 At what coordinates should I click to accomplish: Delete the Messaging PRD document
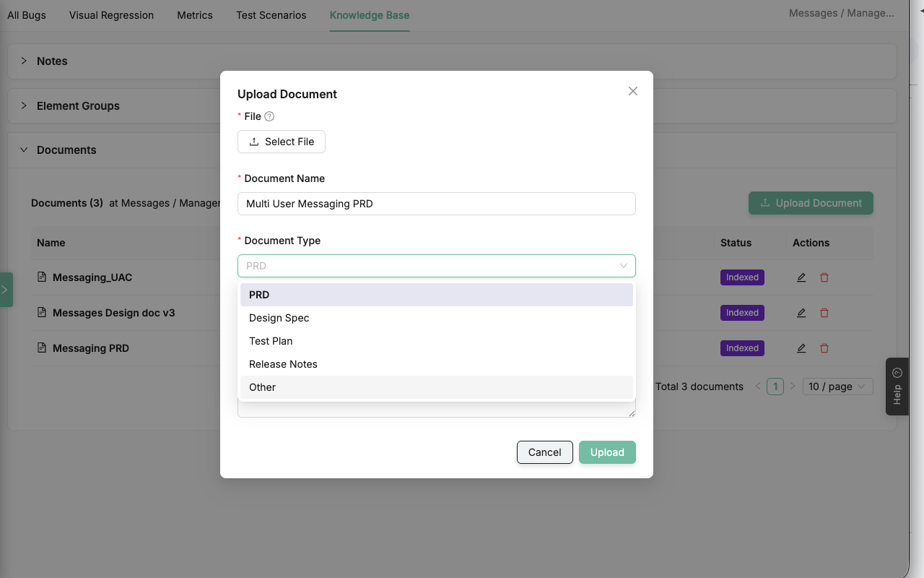[824, 348]
